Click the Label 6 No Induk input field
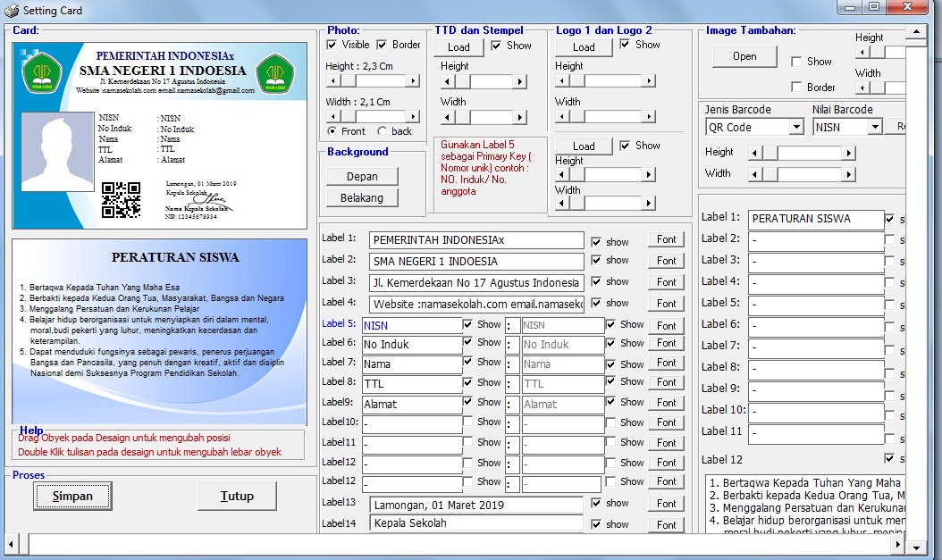The width and height of the screenshot is (942, 560). tap(412, 345)
